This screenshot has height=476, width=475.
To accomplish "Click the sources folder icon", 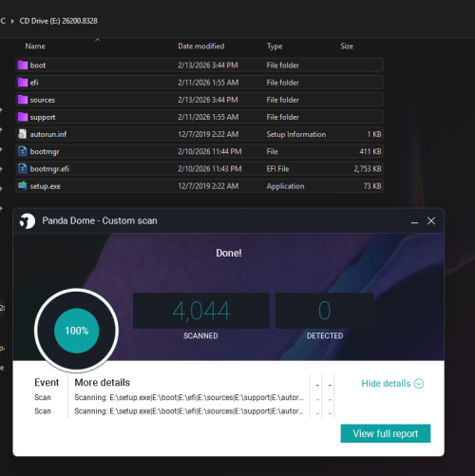I will (23, 100).
